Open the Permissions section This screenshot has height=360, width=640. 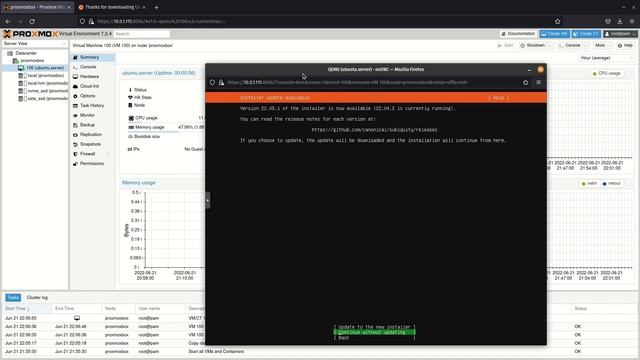pyautogui.click(x=93, y=164)
